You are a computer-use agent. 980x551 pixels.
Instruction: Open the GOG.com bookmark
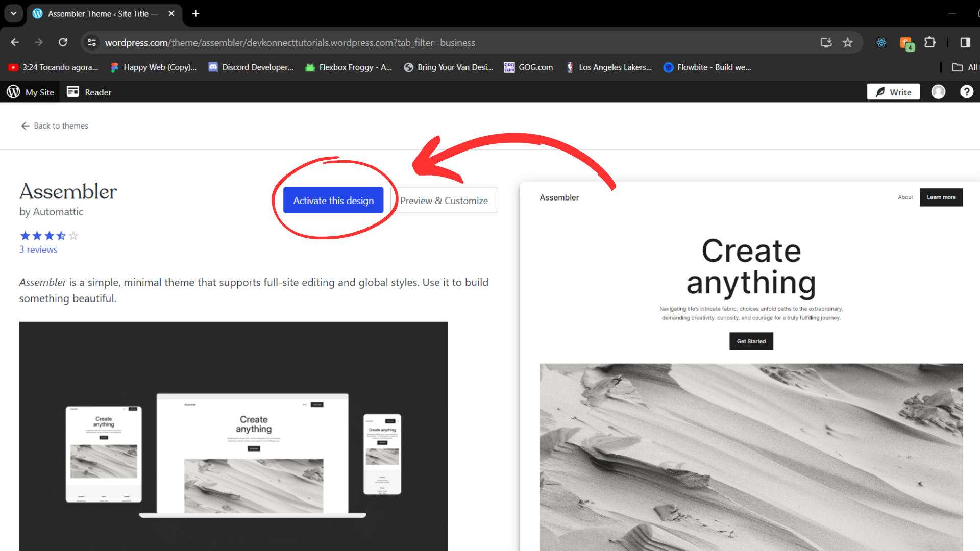pos(528,67)
